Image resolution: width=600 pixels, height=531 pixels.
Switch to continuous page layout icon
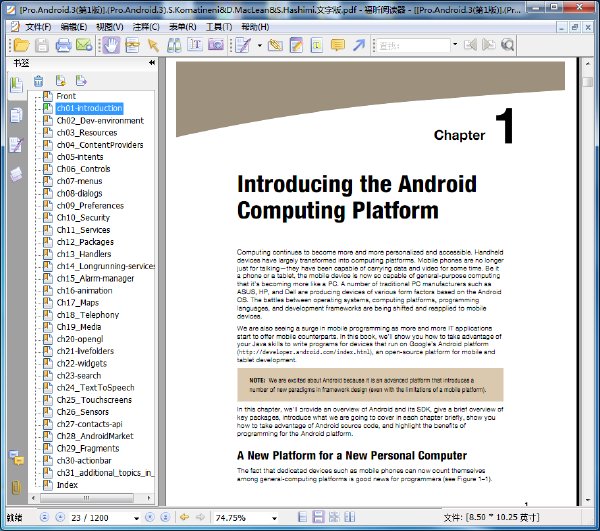click(318, 517)
